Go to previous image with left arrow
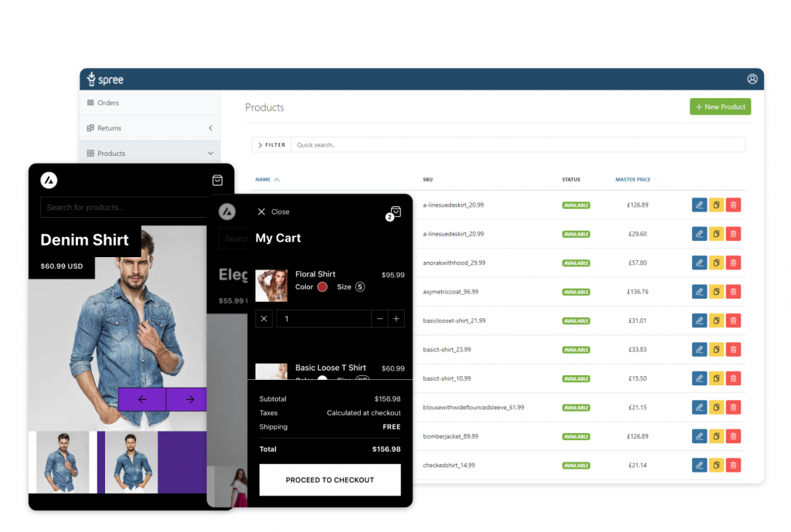The width and height of the screenshot is (791, 532). pos(142,399)
